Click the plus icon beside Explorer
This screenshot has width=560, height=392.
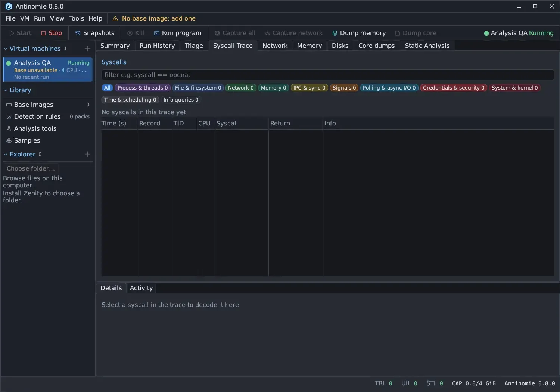pos(87,154)
